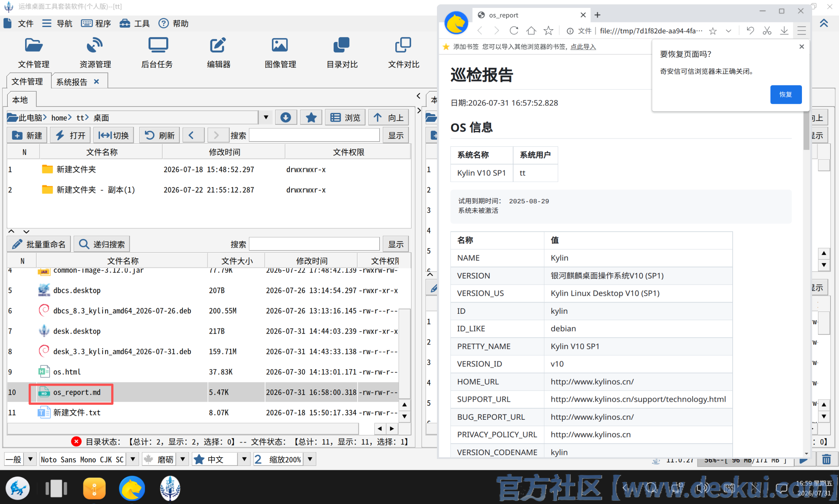This screenshot has height=504, width=839.
Task: Click the file list vertical scrollbar
Action: (404, 353)
